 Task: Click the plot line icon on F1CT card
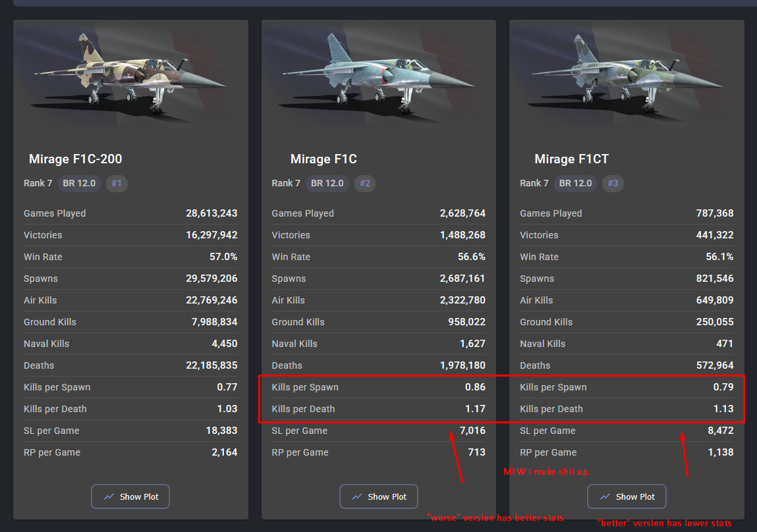pyautogui.click(x=605, y=496)
